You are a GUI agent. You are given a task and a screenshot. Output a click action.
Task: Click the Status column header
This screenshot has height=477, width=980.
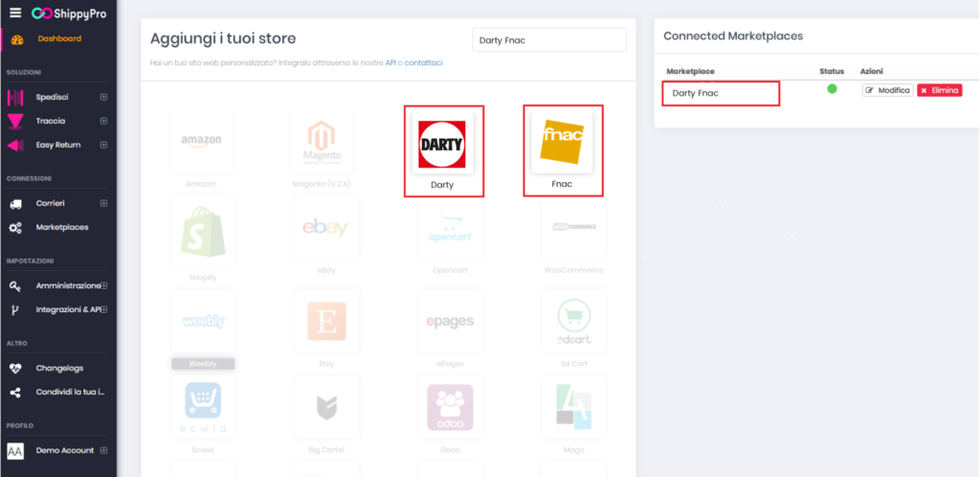[832, 72]
